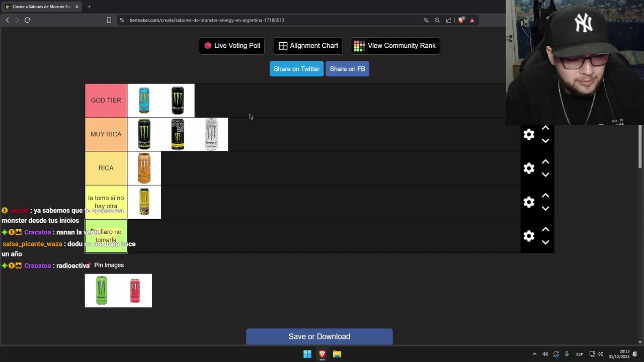Click the Pin Images option
The width and height of the screenshot is (644, 362).
click(109, 265)
